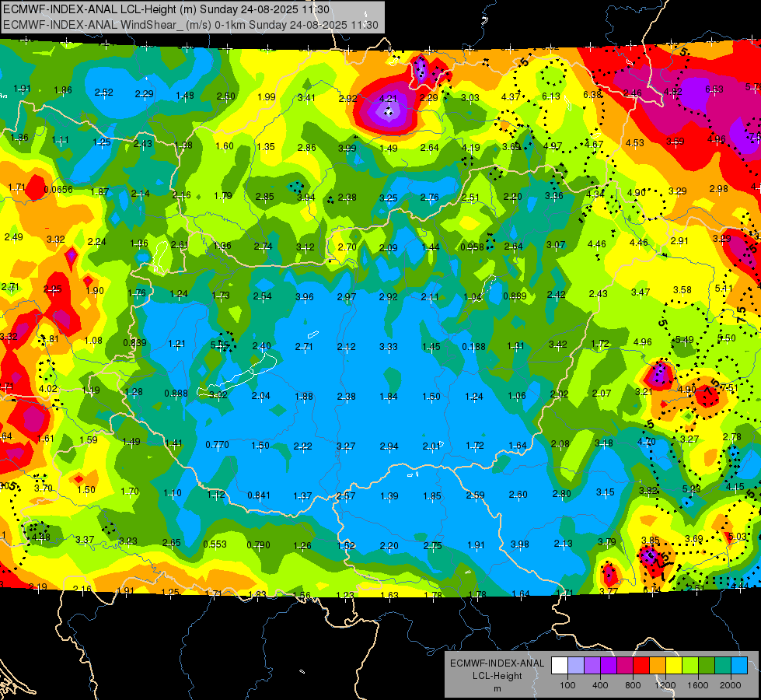Select the map value 6.74

point(651,590)
